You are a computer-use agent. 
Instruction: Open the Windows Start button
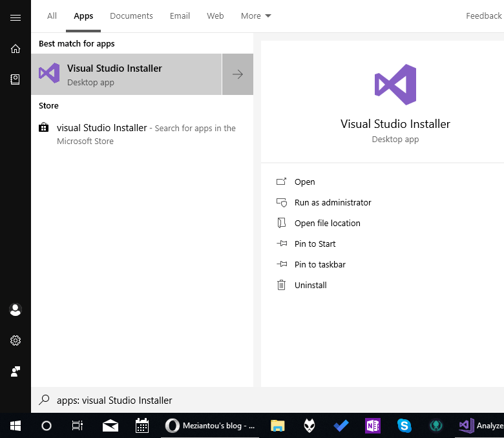tap(16, 426)
